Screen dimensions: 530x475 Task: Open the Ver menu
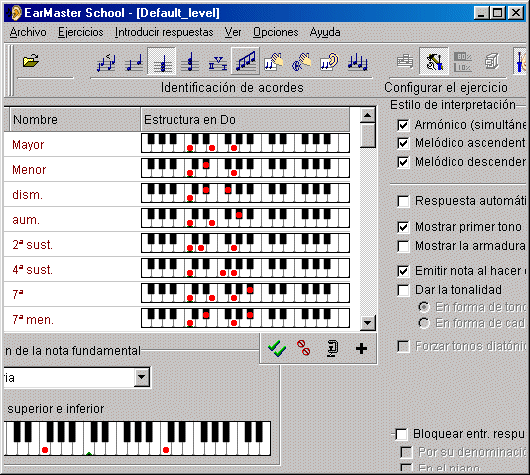point(233,32)
